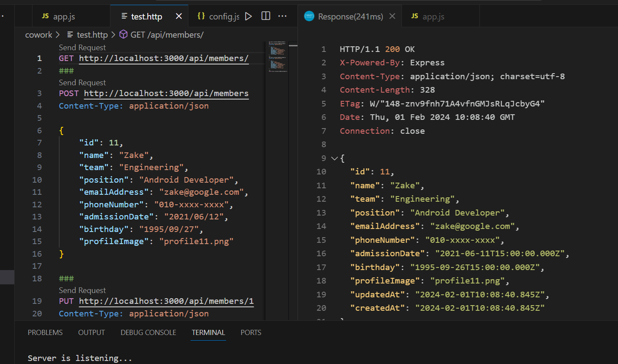
Task: Switch to the test.http tab
Action: [x=149, y=16]
